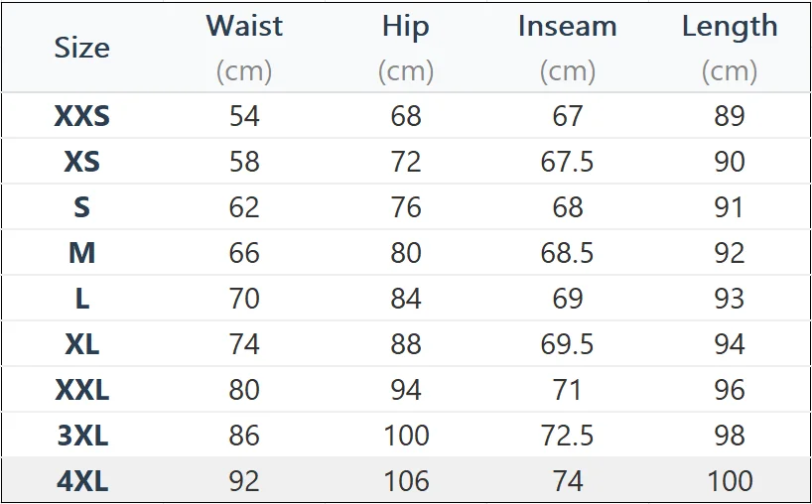The width and height of the screenshot is (812, 504).
Task: Select the highlighted 4XL size row label
Action: 82,481
